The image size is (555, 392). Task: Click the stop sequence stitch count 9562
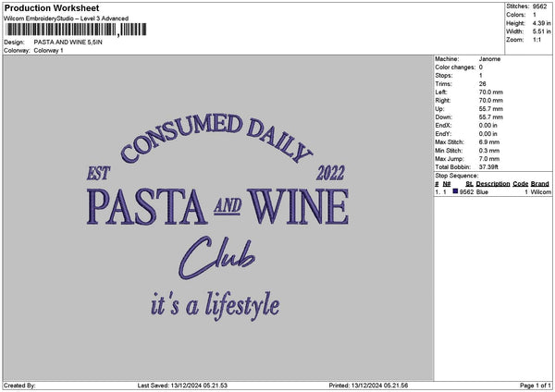[466, 192]
